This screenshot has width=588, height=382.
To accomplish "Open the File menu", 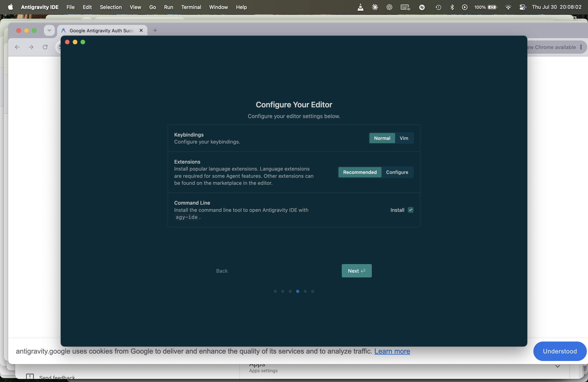I will [70, 7].
